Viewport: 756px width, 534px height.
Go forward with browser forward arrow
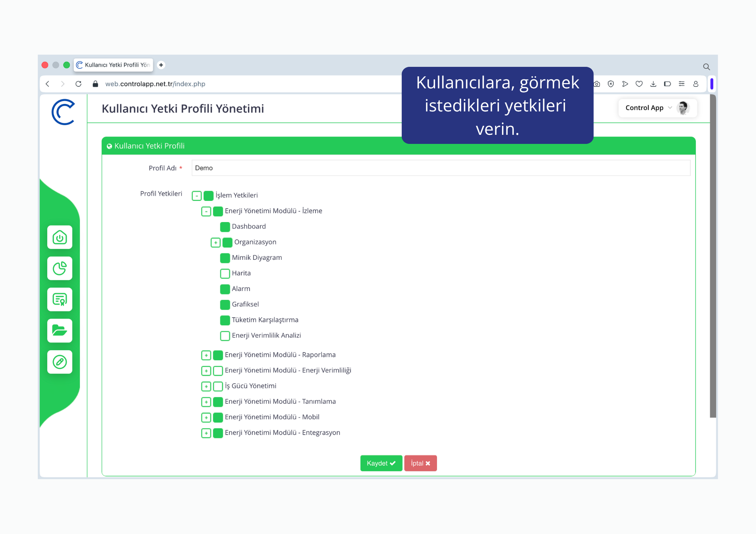coord(63,84)
